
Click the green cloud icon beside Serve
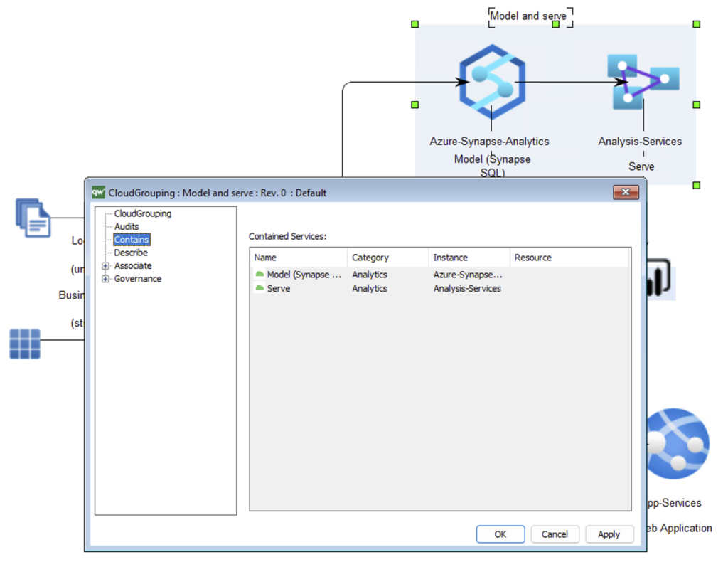point(259,288)
